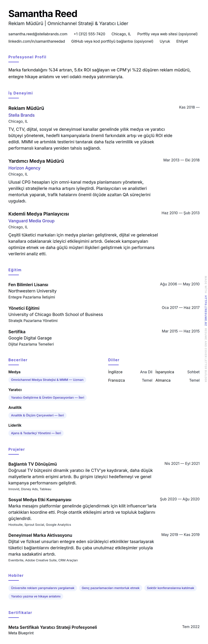Click the Vanguard Media Group link
The height and width of the screenshot is (644, 208).
coord(31,221)
